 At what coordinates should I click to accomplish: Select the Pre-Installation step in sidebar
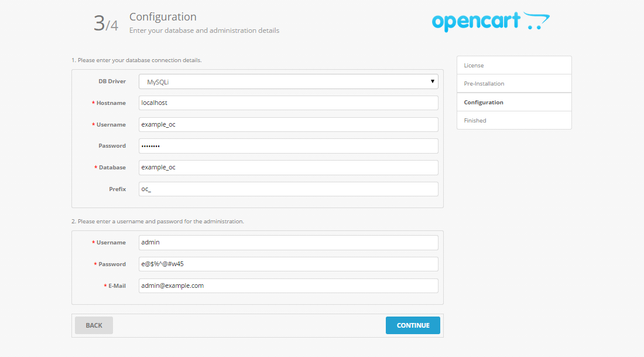click(x=513, y=83)
